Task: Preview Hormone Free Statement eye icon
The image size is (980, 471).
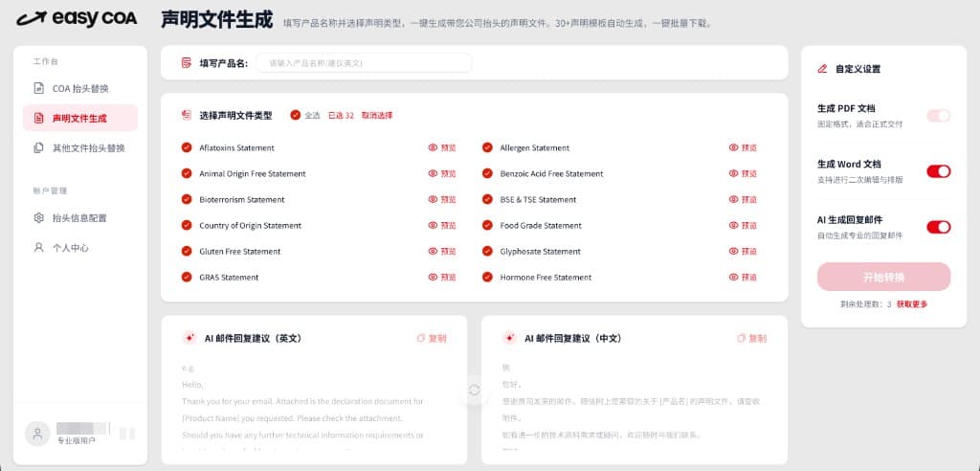Action: [734, 277]
